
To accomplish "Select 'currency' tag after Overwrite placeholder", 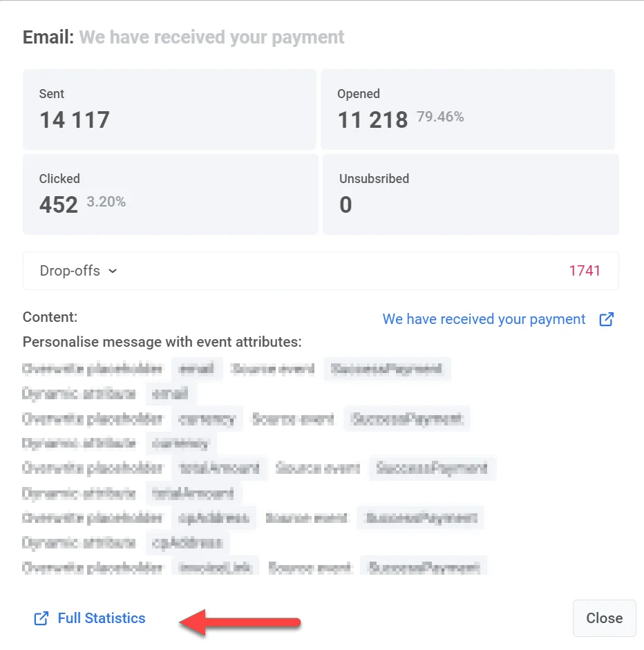I will coord(207,419).
